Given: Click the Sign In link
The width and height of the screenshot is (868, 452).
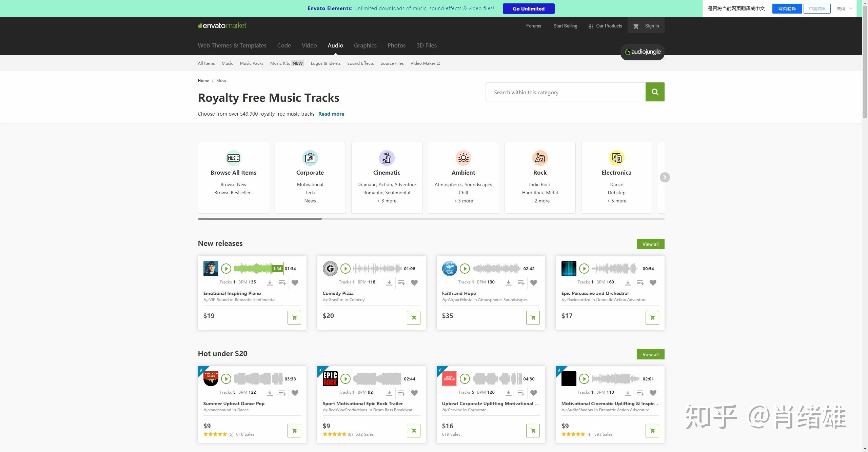Looking at the screenshot, I should click(x=652, y=26).
